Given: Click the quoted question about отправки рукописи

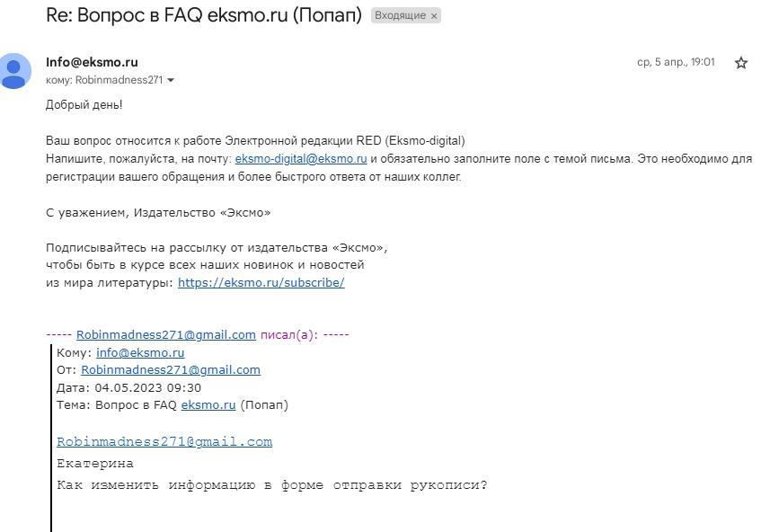Looking at the screenshot, I should click(272, 485).
